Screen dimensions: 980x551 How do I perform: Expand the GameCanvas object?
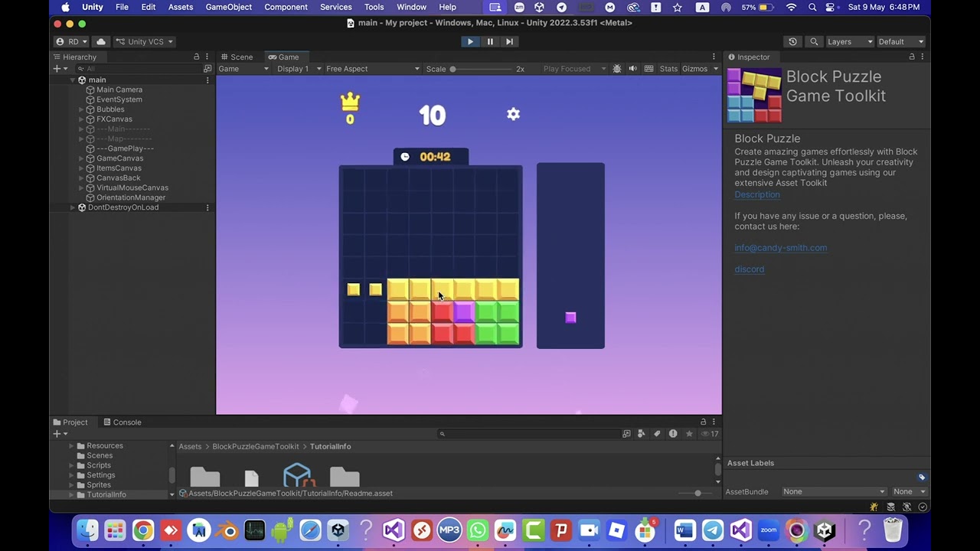81,158
